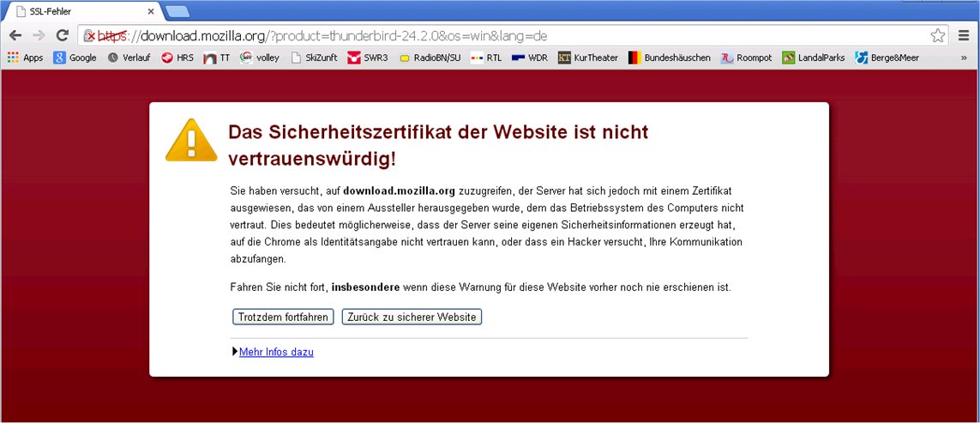Open the Bundeshäuschen bookmark

[x=670, y=57]
